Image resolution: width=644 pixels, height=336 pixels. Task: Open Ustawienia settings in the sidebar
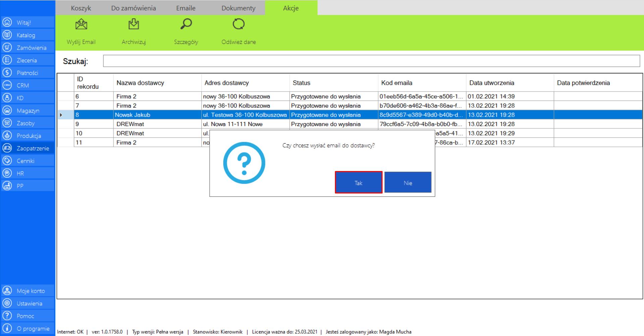[27, 303]
